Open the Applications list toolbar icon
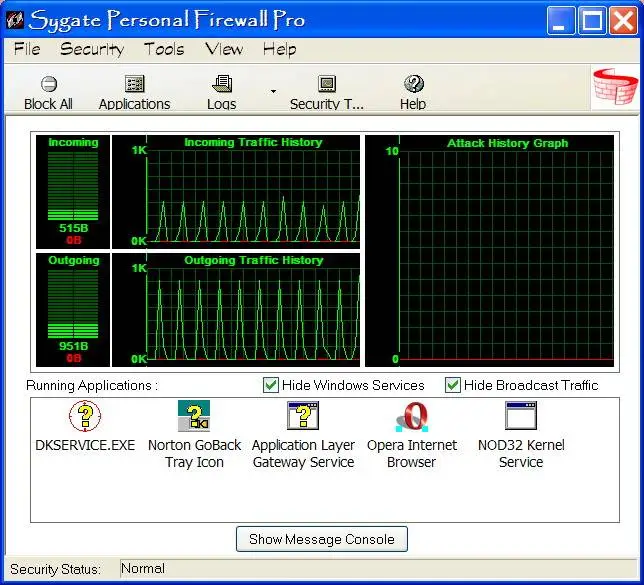Viewport: 644px width, 585px height. [134, 84]
